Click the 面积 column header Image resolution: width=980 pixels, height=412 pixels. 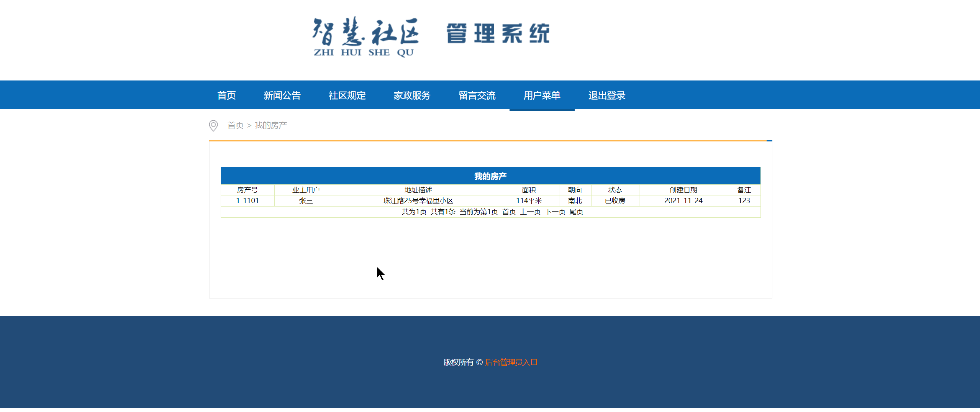coord(529,190)
